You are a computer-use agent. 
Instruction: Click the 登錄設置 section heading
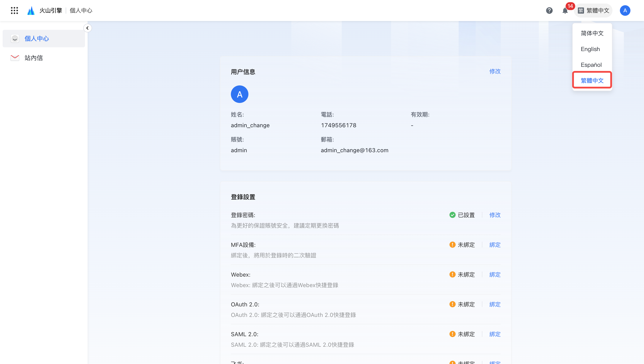243,197
